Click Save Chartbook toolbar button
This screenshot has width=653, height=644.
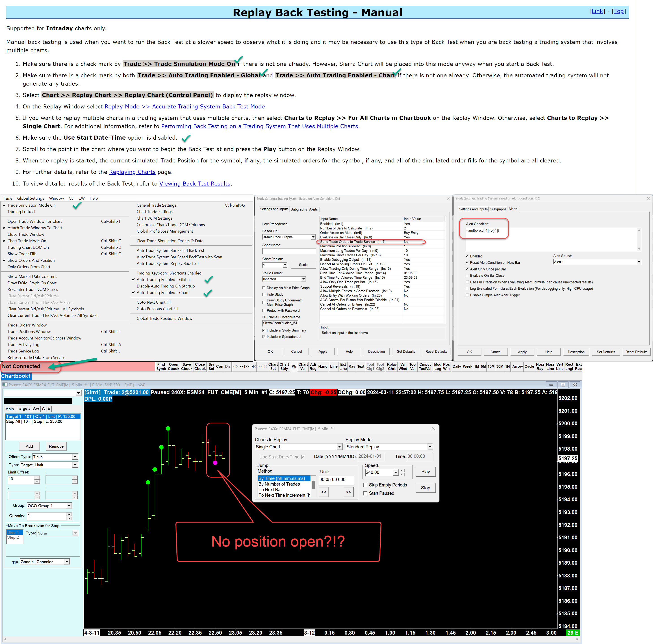tap(187, 367)
